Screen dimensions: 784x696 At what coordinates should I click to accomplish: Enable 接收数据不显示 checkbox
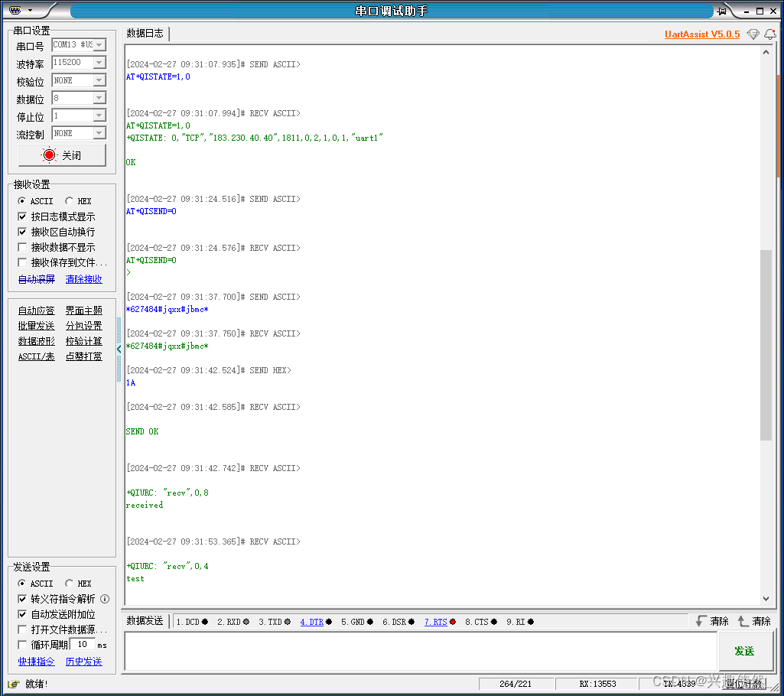(22, 247)
